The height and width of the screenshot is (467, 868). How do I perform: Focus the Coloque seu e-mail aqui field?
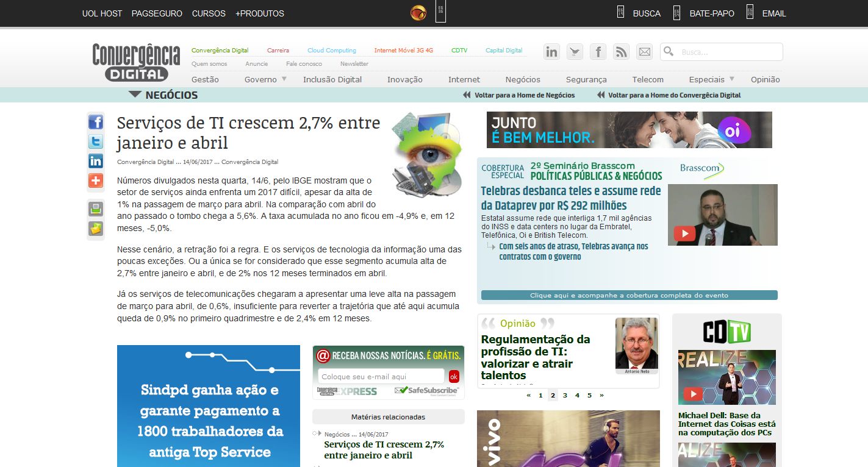click(381, 376)
